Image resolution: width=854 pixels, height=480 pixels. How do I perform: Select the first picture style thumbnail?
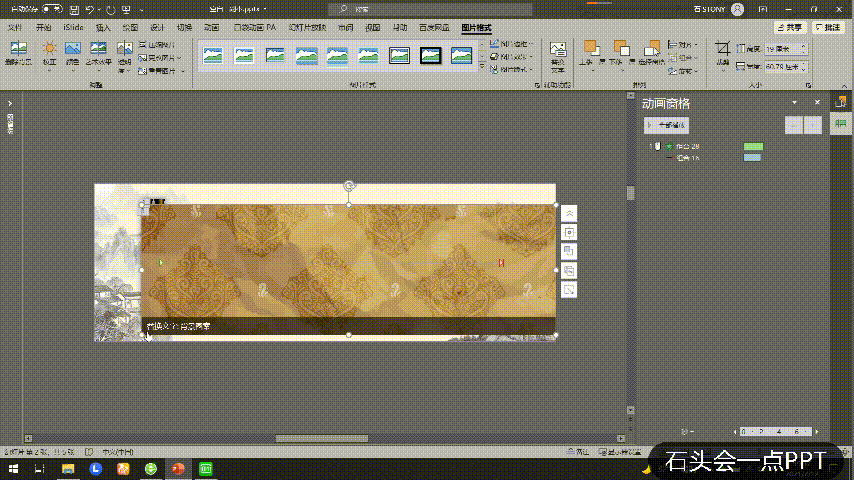(213, 55)
